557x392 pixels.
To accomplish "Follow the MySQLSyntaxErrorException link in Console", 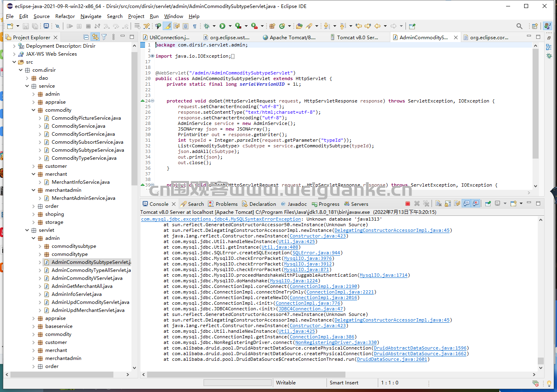I will (221, 219).
